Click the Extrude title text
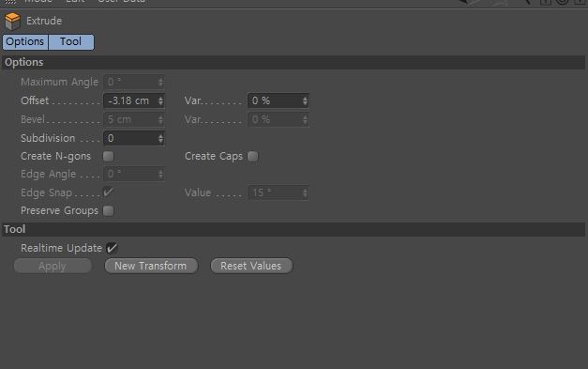Viewport: 588px width, 369px height. [44, 21]
